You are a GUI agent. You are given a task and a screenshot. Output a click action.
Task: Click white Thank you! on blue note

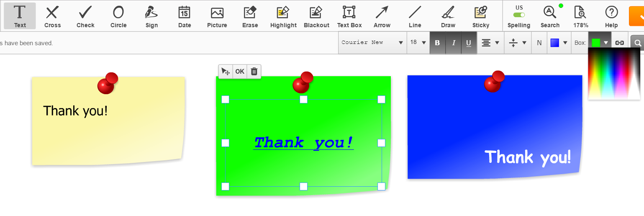point(528,157)
